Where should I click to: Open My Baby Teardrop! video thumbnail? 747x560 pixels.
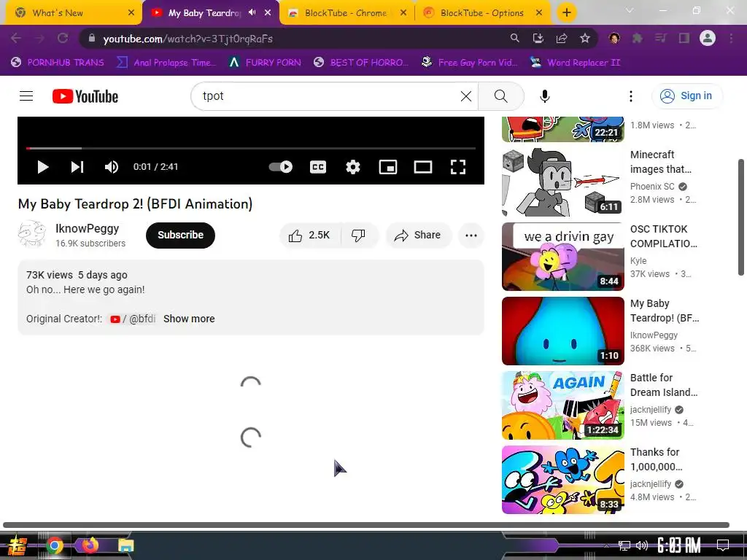pyautogui.click(x=563, y=331)
